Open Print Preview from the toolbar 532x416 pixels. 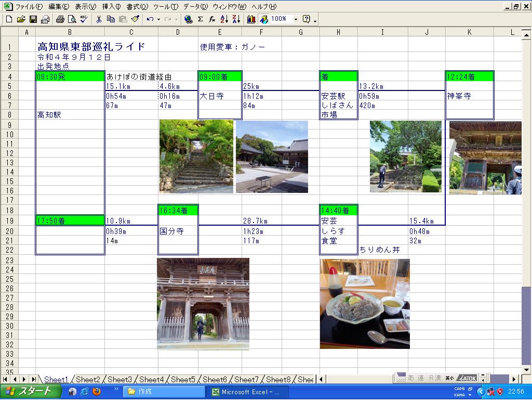click(72, 19)
